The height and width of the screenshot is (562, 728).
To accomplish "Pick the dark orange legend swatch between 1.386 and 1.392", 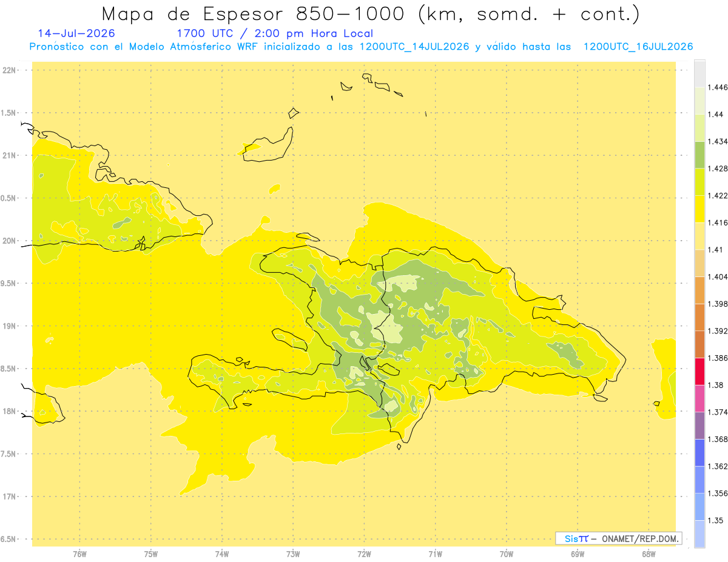I will [699, 344].
